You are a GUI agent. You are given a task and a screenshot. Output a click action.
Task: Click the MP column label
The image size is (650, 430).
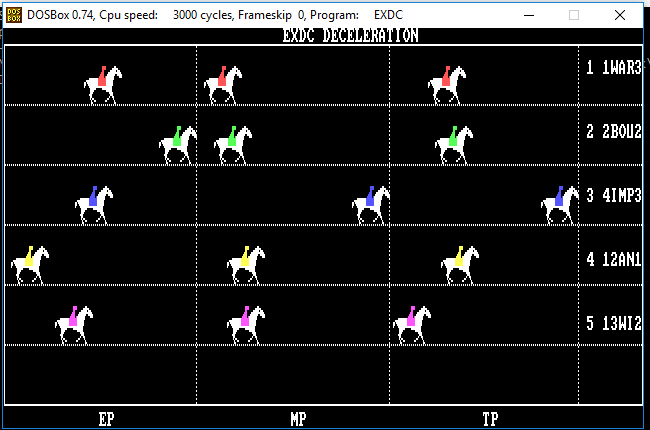click(298, 419)
